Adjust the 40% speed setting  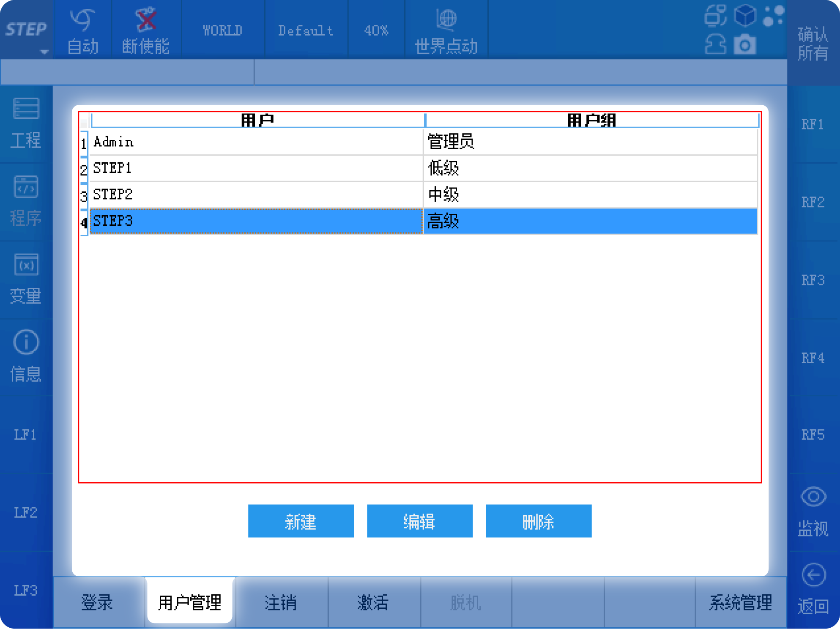(x=376, y=30)
